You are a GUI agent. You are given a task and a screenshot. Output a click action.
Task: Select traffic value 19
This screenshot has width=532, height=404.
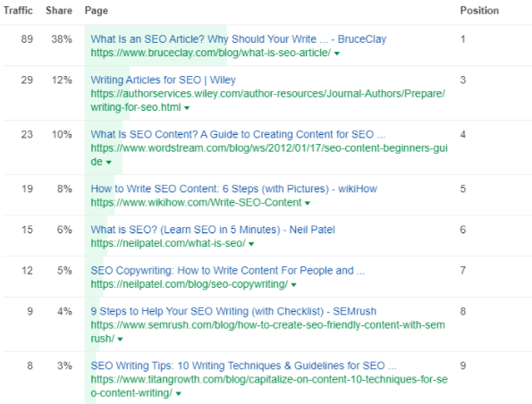tap(27, 189)
